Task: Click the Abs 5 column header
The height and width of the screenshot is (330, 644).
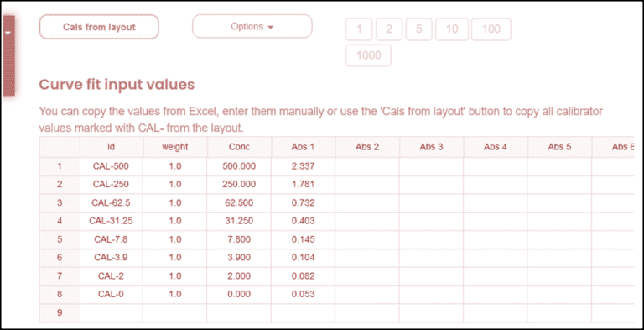Action: pos(559,147)
